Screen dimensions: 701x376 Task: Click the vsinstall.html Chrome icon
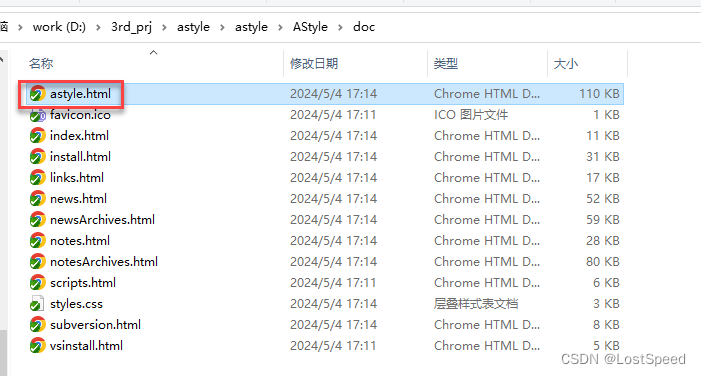(38, 346)
